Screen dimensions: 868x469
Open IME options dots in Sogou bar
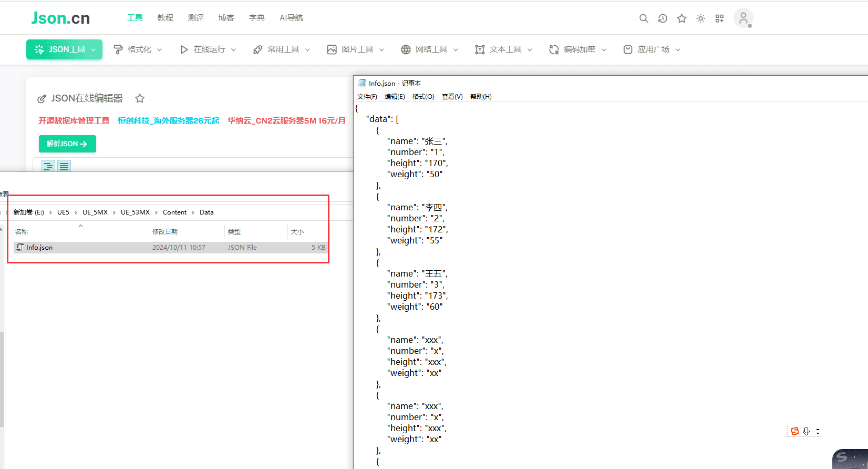coord(818,432)
